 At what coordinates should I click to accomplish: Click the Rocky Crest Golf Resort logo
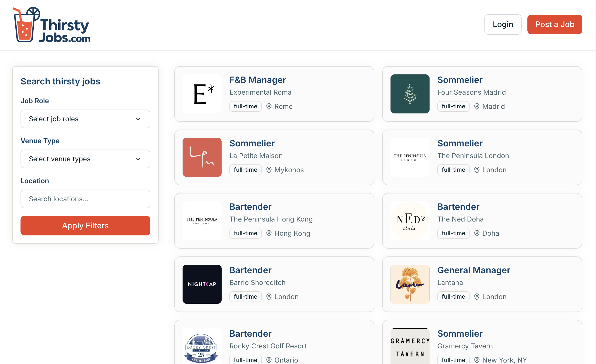pyautogui.click(x=202, y=346)
